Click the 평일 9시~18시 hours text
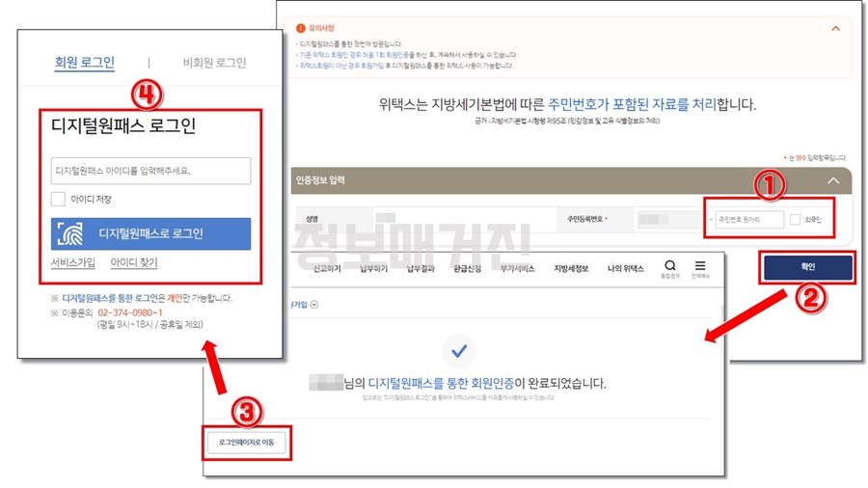The image size is (868, 488). 150,325
